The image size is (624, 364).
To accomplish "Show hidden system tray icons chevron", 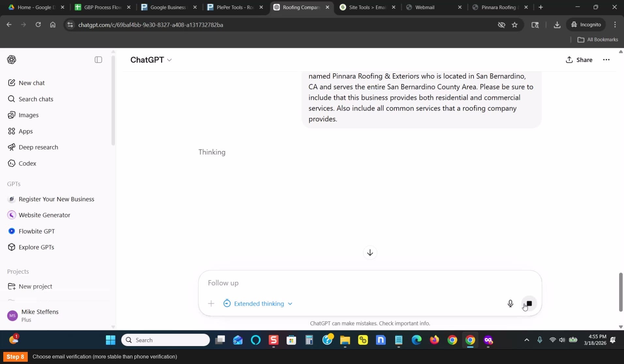I will (526, 340).
